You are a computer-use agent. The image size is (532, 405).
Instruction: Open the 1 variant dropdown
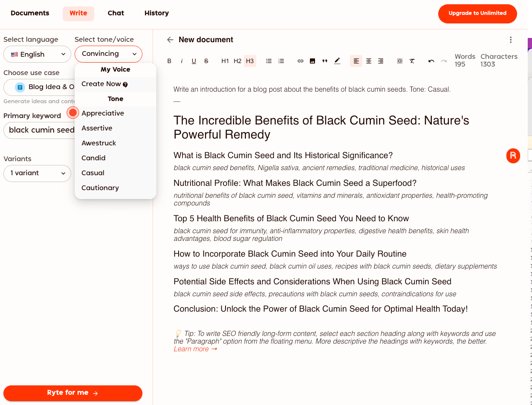tap(37, 173)
